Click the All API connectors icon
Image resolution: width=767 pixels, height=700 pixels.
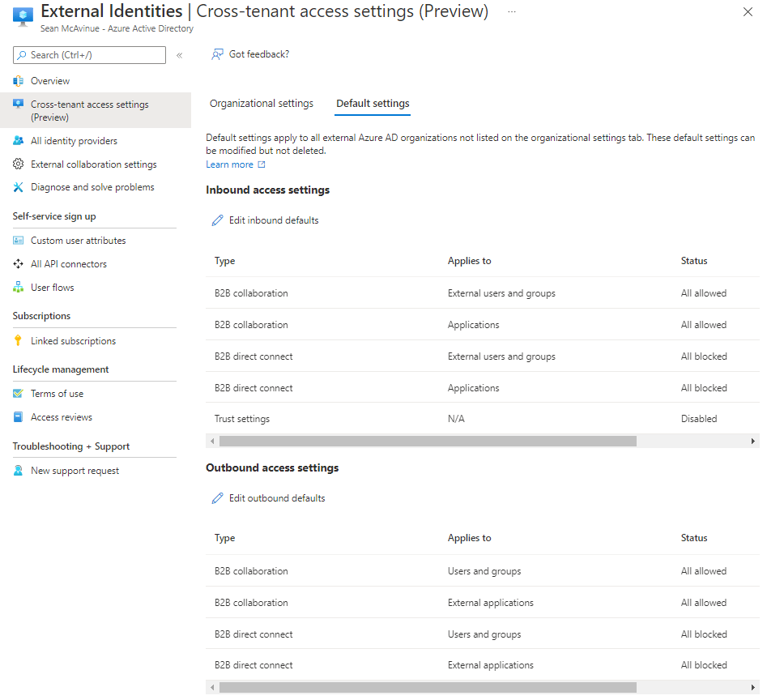click(x=19, y=264)
